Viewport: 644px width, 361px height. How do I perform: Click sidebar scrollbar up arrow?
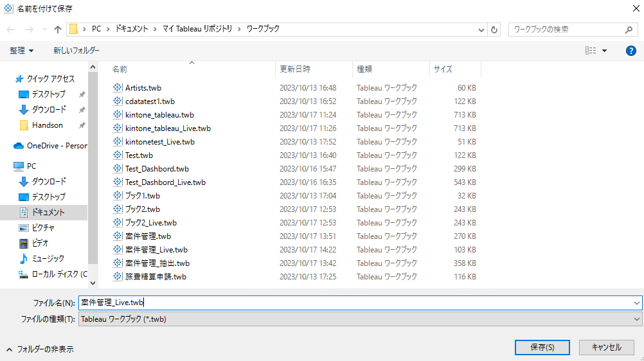[93, 67]
